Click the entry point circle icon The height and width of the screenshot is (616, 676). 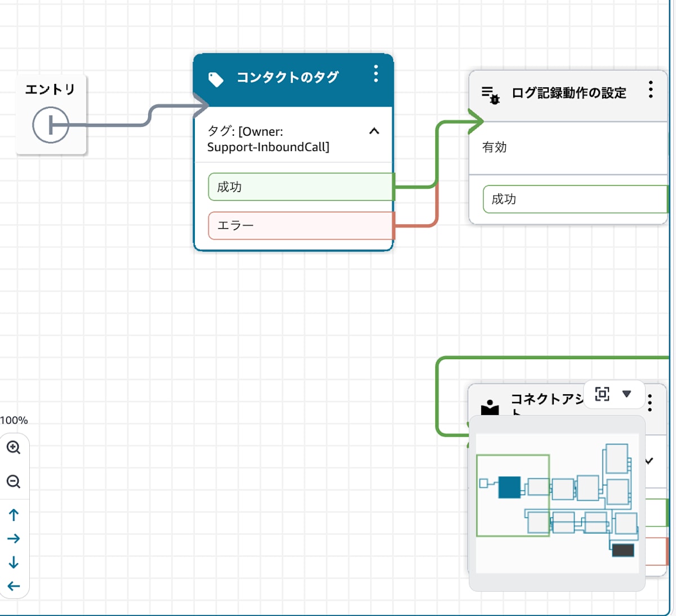[x=51, y=125]
